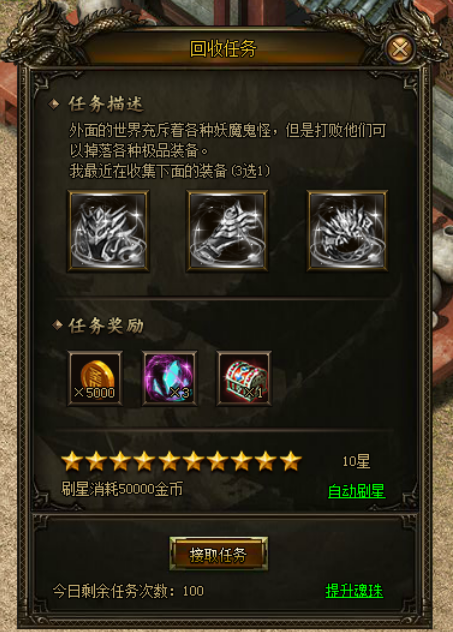Open the 提升魂珠 link
Screen dimensions: 453x632
[354, 591]
